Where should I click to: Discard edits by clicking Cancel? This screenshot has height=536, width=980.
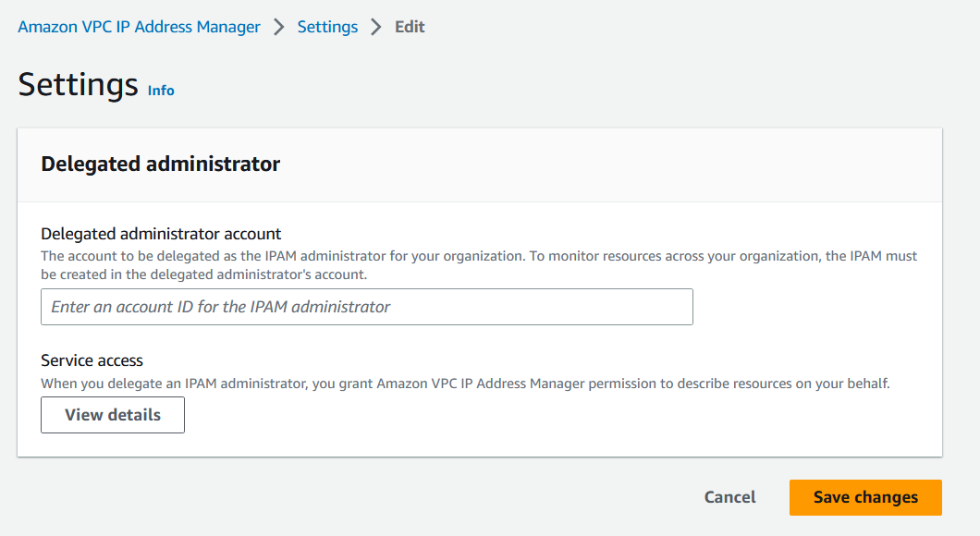tap(729, 497)
